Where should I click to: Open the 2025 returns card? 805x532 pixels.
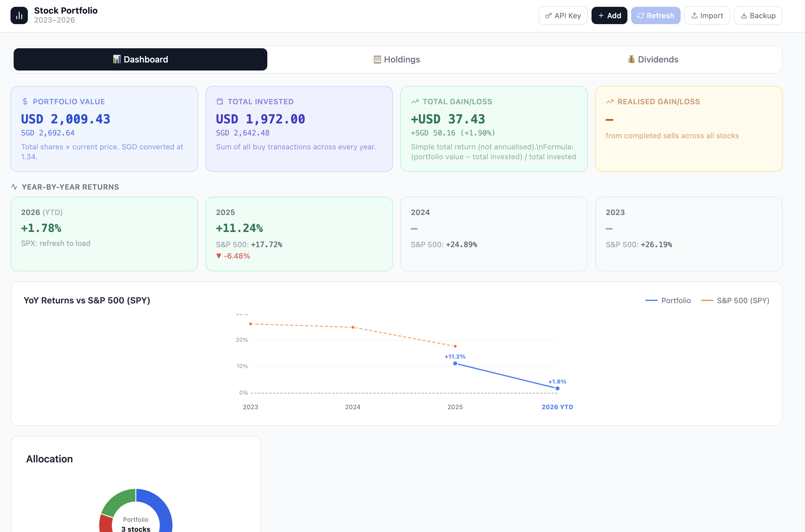[x=299, y=234]
